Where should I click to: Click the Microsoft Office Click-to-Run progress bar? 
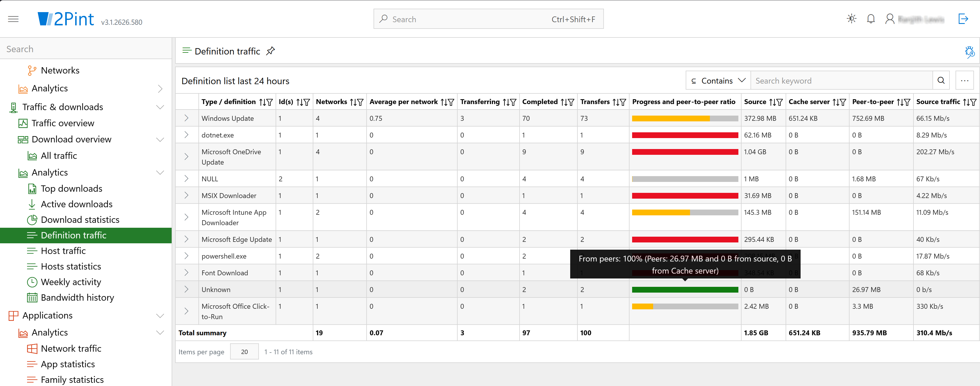click(x=685, y=306)
